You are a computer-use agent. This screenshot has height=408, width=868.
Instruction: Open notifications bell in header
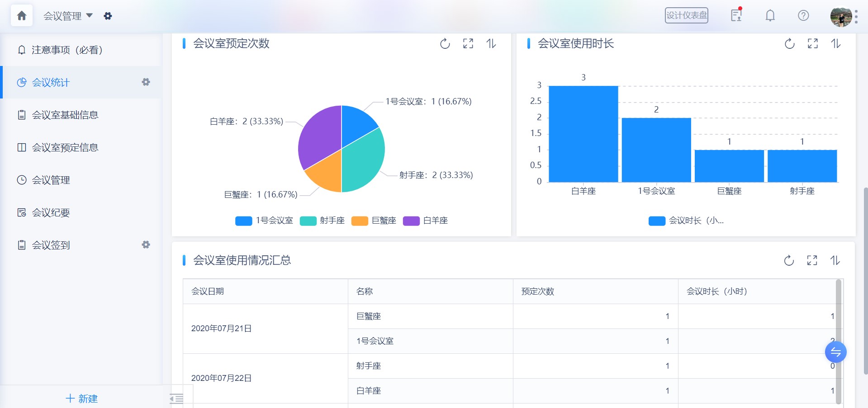pos(770,16)
